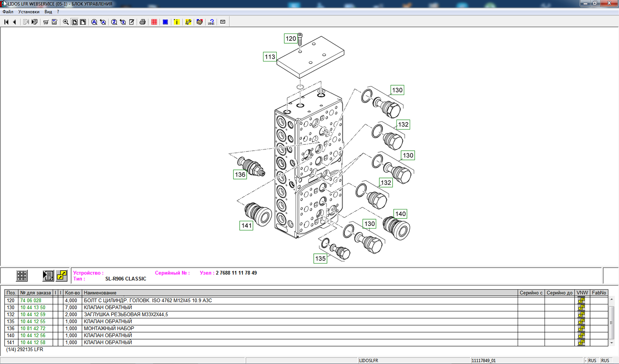Select part label 141 in the diagram
Image resolution: width=619 pixels, height=364 pixels.
(246, 226)
